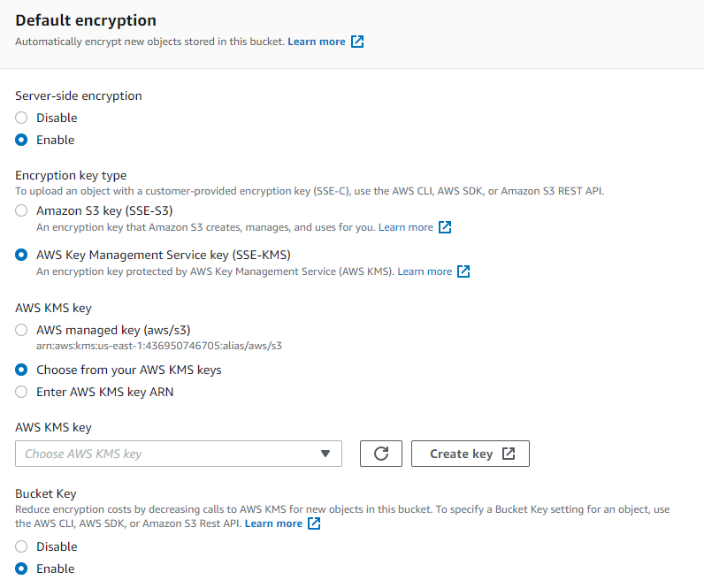The width and height of the screenshot is (704, 588).
Task: Select the Amazon S3 key (SSE-S3) option
Action: 21,210
